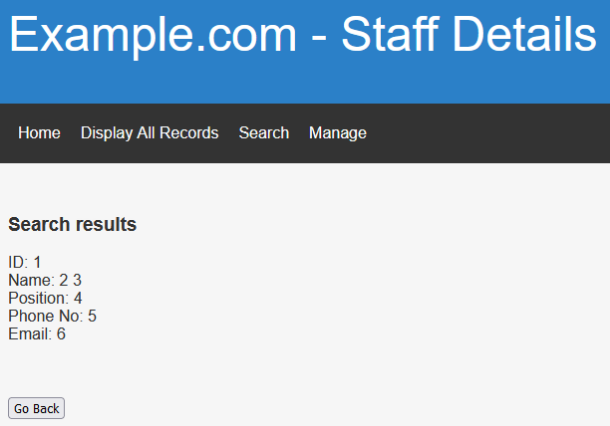Open the Search page in navbar
This screenshot has width=610, height=426.
(264, 133)
